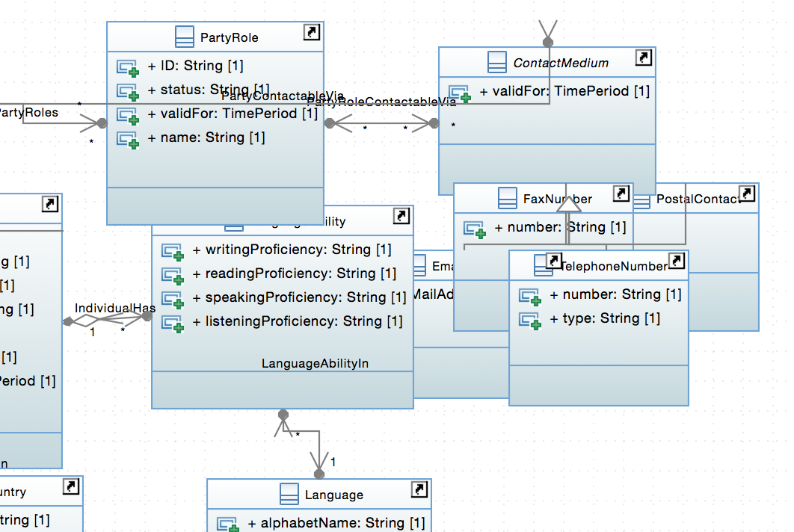Click the class icon beside PartyRole name

point(184,37)
